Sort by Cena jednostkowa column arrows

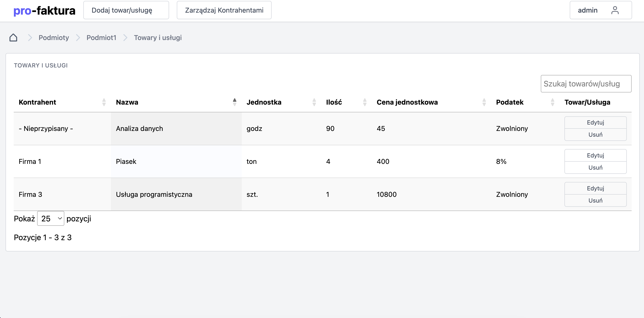point(484,102)
